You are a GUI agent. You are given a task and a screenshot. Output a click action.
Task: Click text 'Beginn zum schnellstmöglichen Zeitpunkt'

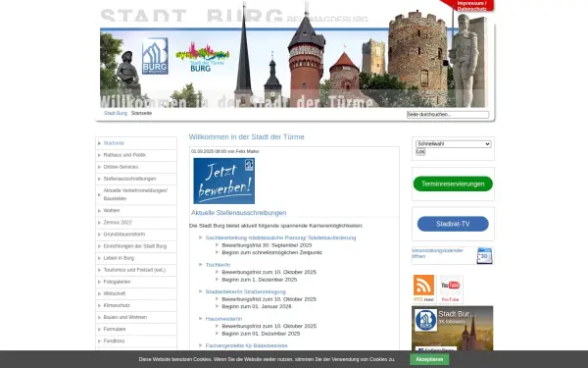(x=271, y=253)
